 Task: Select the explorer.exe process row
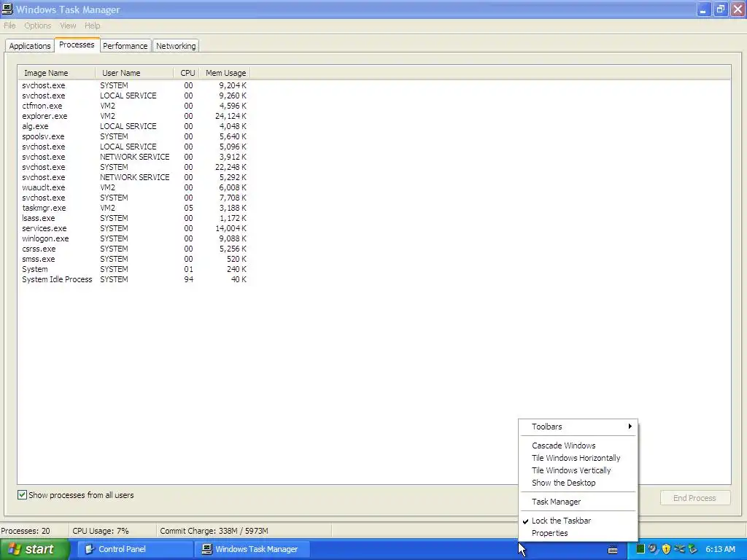click(134, 116)
